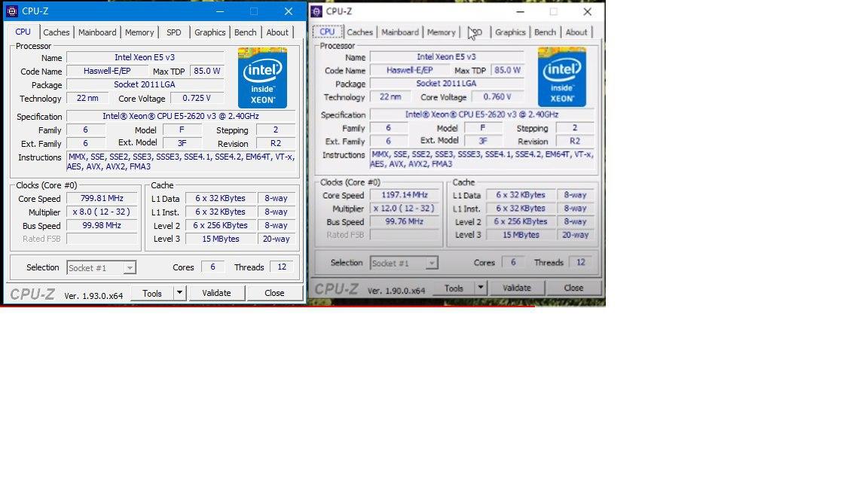Click version text Ver. 1.93.0.x64
The width and height of the screenshot is (868, 488).
point(93,296)
